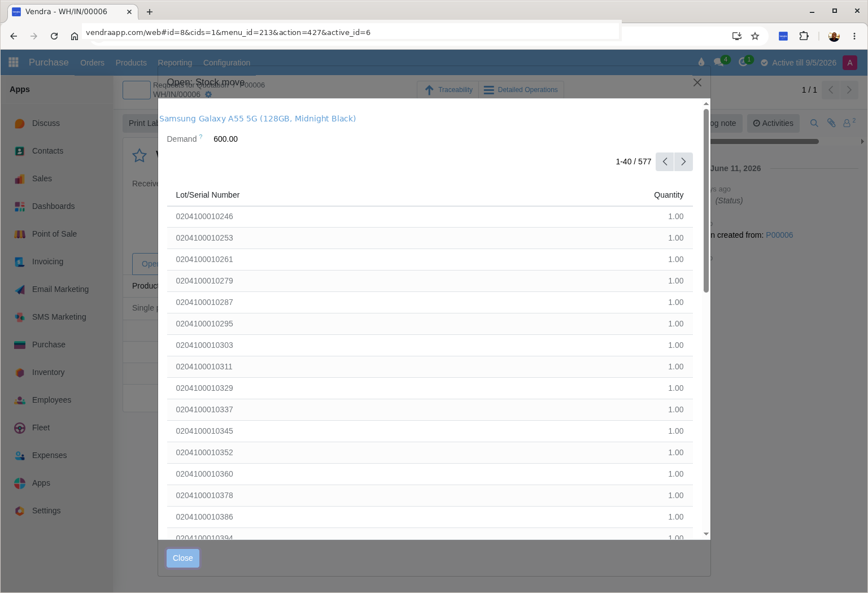Open the Apps store icon in sidebar
The image size is (868, 593).
(x=20, y=483)
